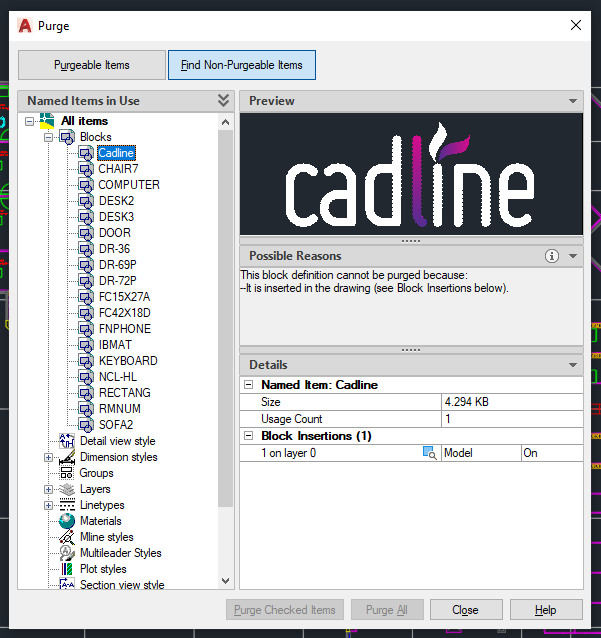Click the SOFA2 block icon
The image size is (601, 638).
click(x=86, y=425)
